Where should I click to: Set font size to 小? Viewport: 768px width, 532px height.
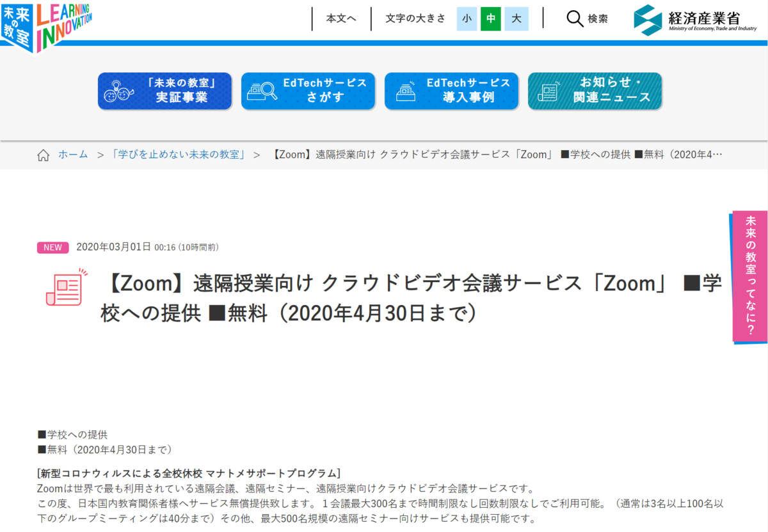pos(467,19)
